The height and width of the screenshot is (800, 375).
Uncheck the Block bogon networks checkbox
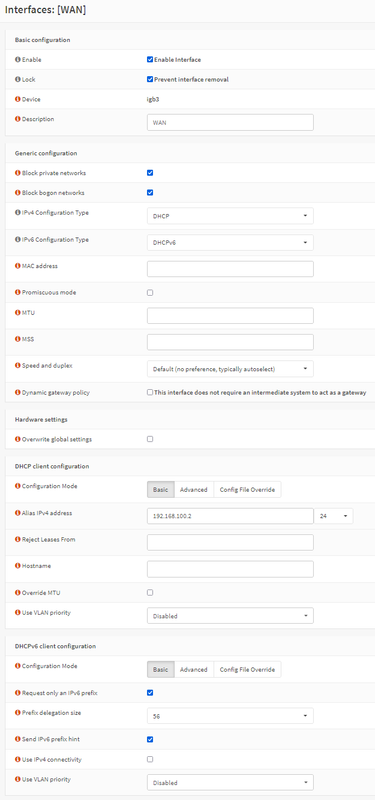(150, 193)
